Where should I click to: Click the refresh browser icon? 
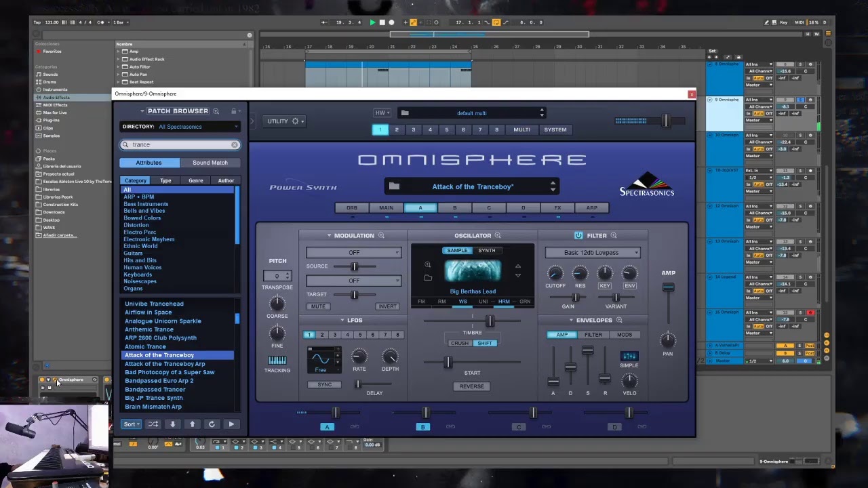(x=212, y=424)
